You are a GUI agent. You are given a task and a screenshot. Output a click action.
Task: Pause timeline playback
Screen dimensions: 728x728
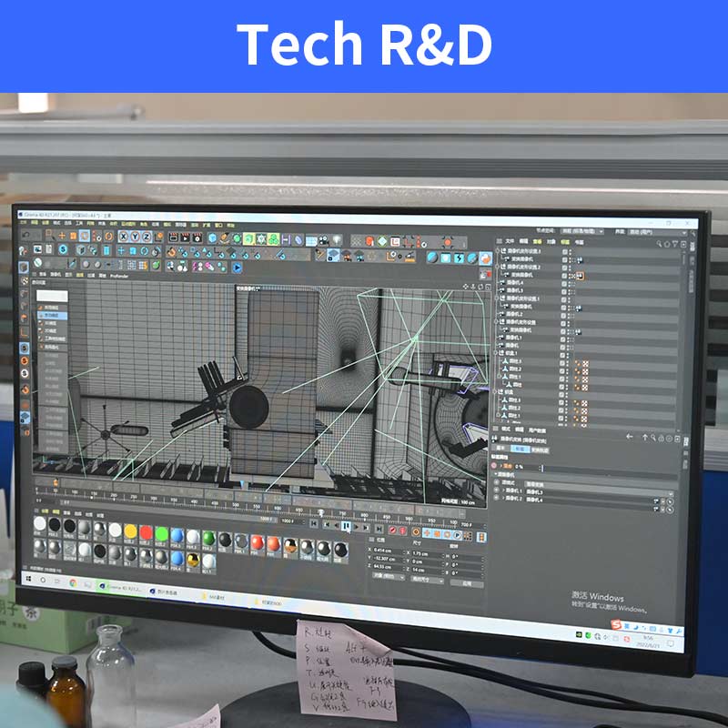coord(346,526)
